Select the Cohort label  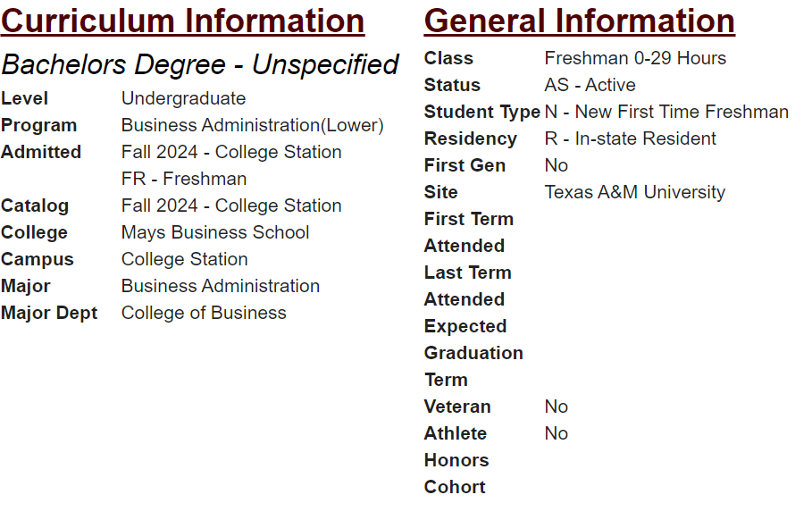(x=455, y=487)
